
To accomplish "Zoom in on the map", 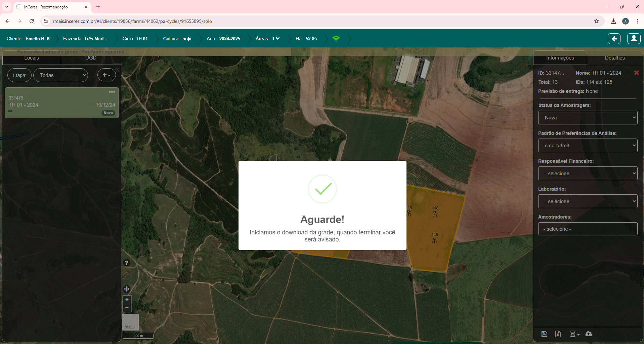I will tap(127, 299).
